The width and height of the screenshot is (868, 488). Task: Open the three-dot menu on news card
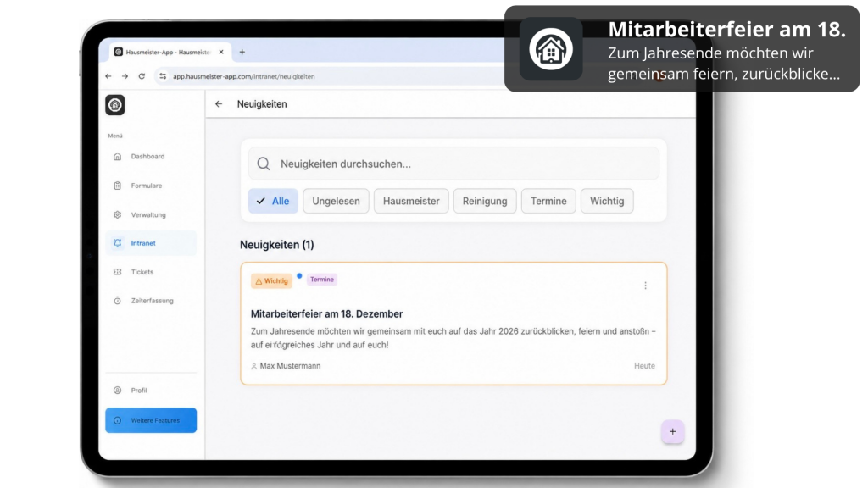tap(645, 286)
